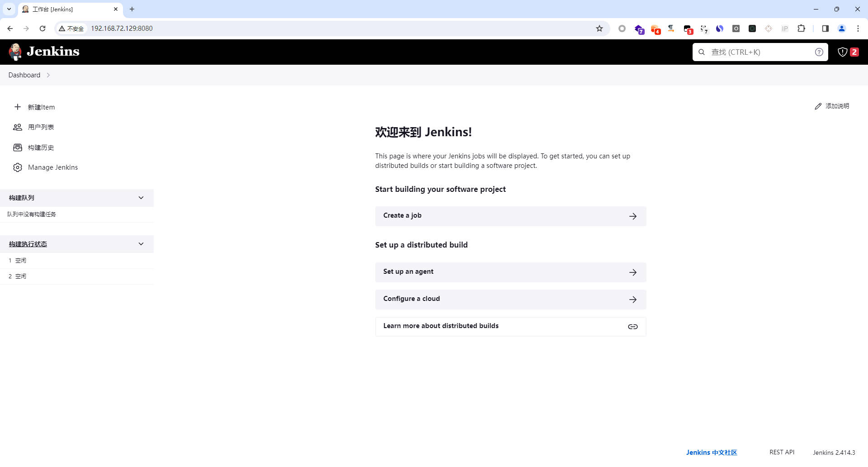Click the Configure a cloud arrow
Screen dimensions: 868x467
click(633, 300)
